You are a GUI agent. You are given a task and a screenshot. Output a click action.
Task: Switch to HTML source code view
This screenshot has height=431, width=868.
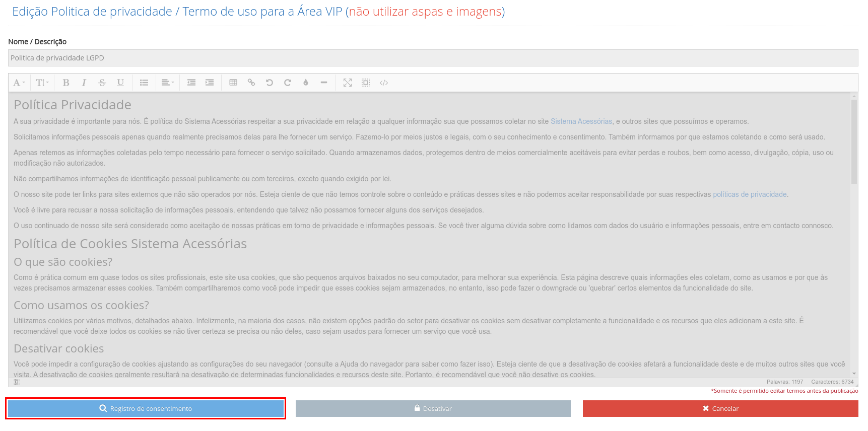click(x=384, y=83)
